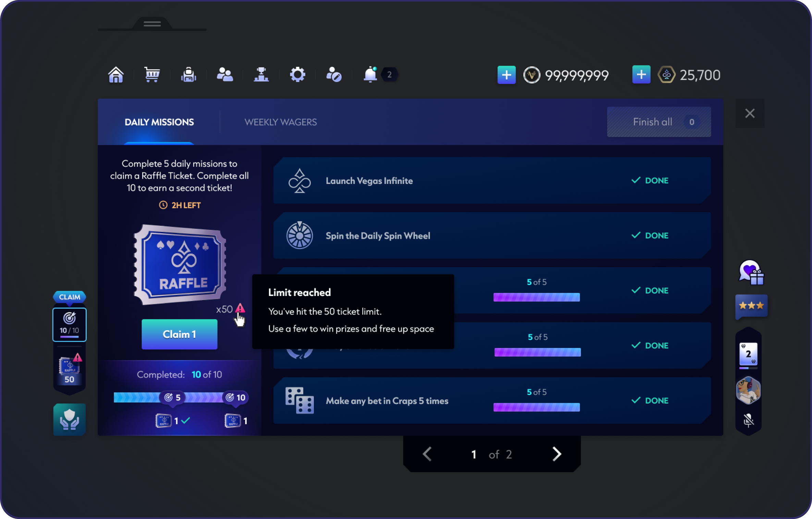Open the settings gear icon
This screenshot has width=812, height=519.
point(297,75)
